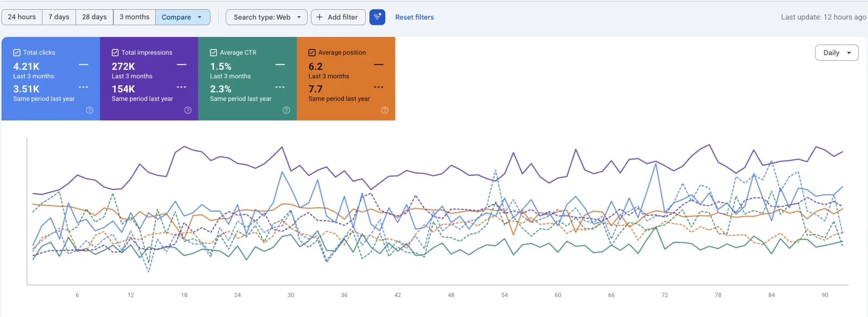
Task: Click the chart x-axis label 6
Action: coord(77,295)
